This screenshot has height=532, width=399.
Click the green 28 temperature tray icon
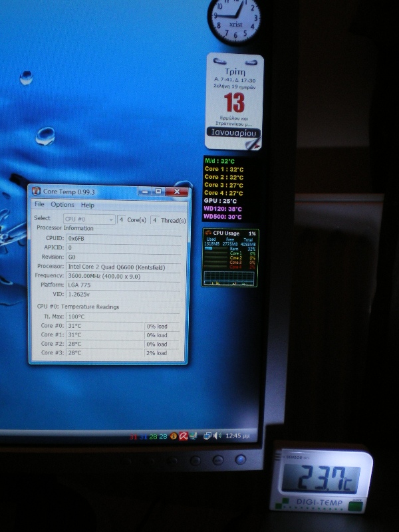coord(154,437)
